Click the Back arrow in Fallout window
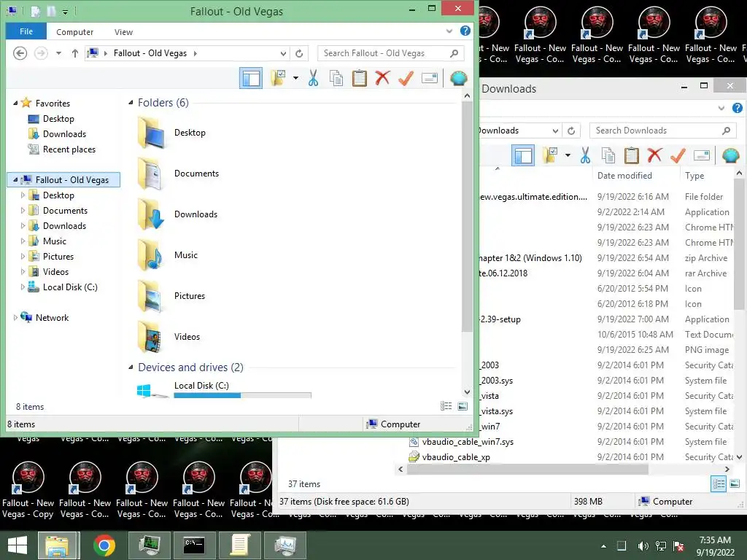The height and width of the screenshot is (560, 747). click(20, 53)
